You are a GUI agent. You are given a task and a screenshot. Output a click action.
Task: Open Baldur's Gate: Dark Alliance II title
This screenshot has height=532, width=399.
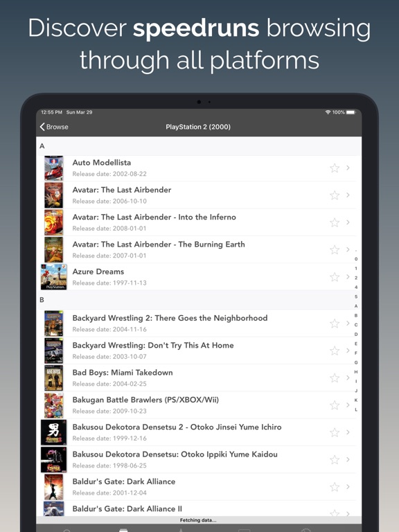127,508
